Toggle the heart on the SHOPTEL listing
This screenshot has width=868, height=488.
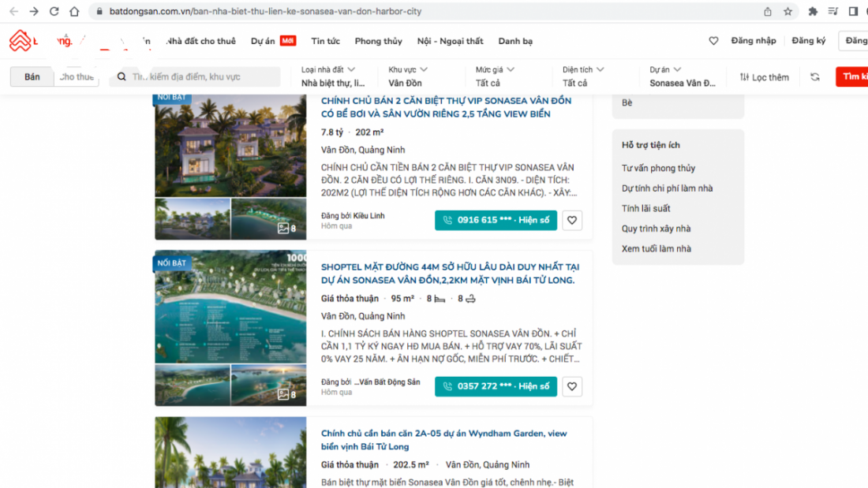tap(572, 386)
